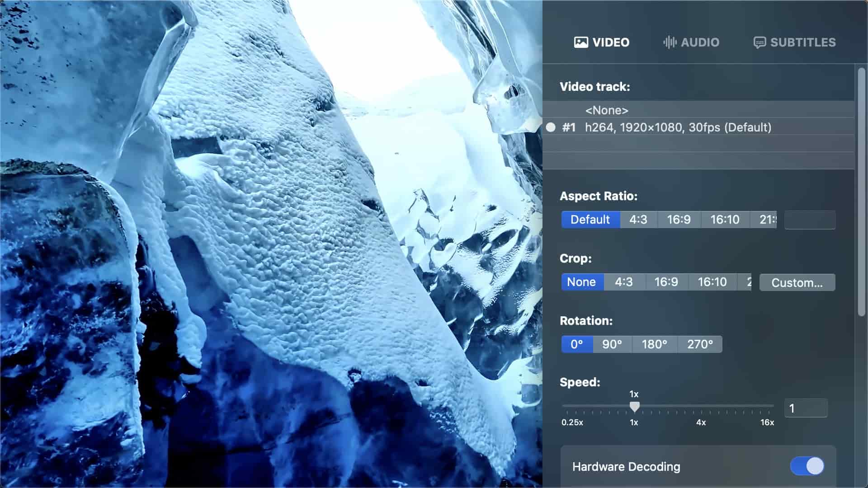Set aspect ratio to 16:9

click(x=679, y=220)
